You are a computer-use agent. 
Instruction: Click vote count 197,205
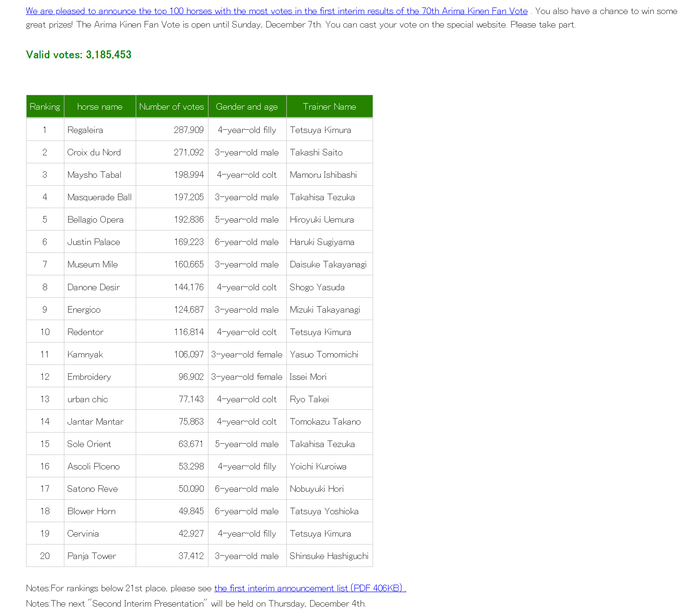point(189,197)
